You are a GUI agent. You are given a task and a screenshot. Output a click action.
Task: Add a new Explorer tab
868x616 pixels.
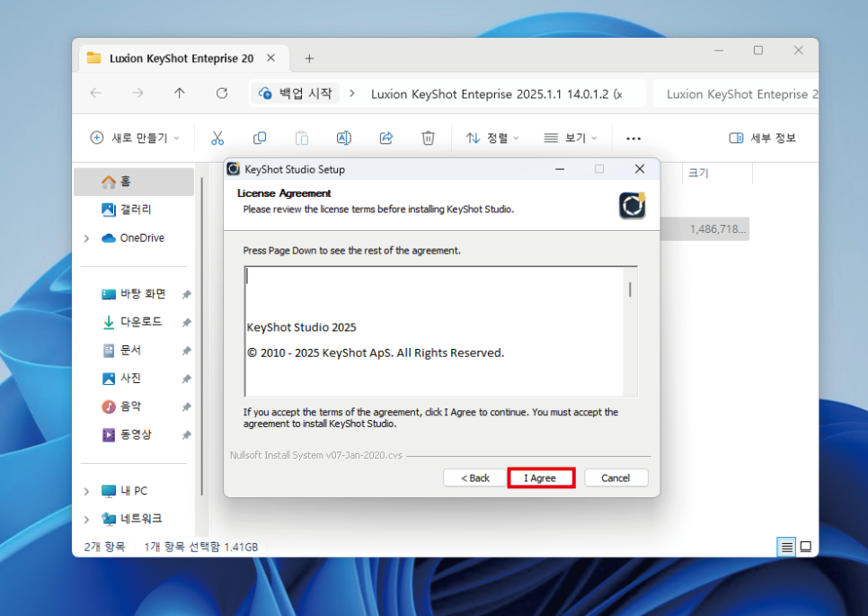[x=309, y=58]
